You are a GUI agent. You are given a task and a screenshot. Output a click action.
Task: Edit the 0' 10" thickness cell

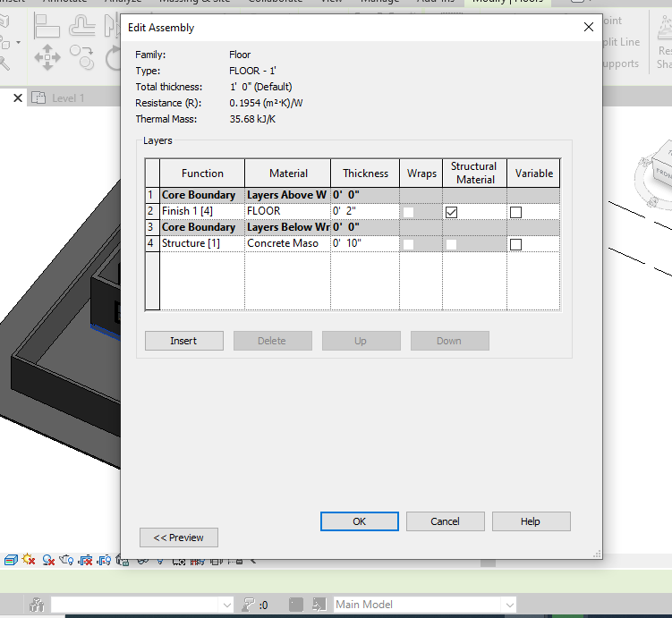[365, 243]
